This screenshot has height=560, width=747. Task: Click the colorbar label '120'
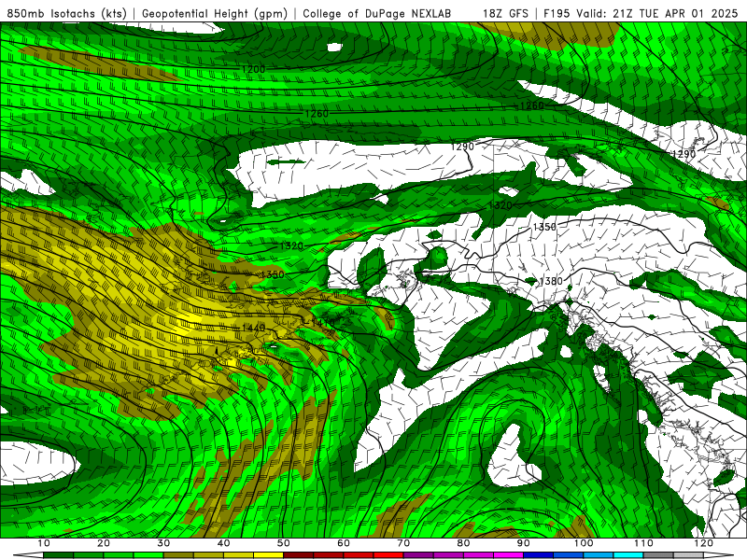point(704,543)
